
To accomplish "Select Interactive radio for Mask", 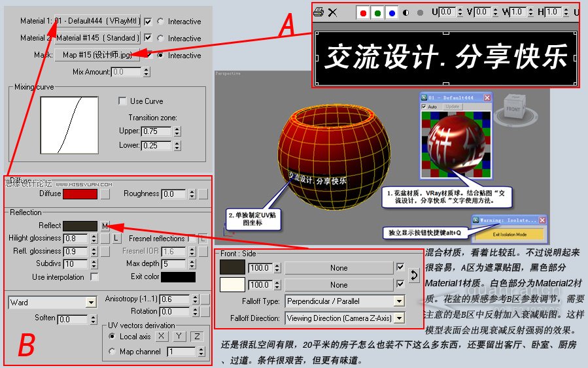I will click(x=161, y=56).
